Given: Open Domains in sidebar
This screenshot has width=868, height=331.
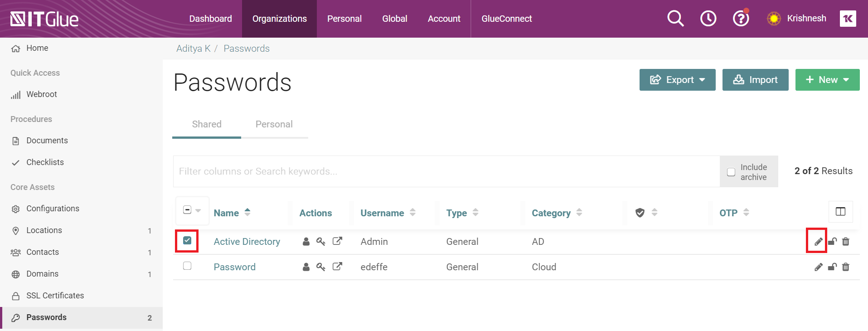Looking at the screenshot, I should click(x=42, y=274).
